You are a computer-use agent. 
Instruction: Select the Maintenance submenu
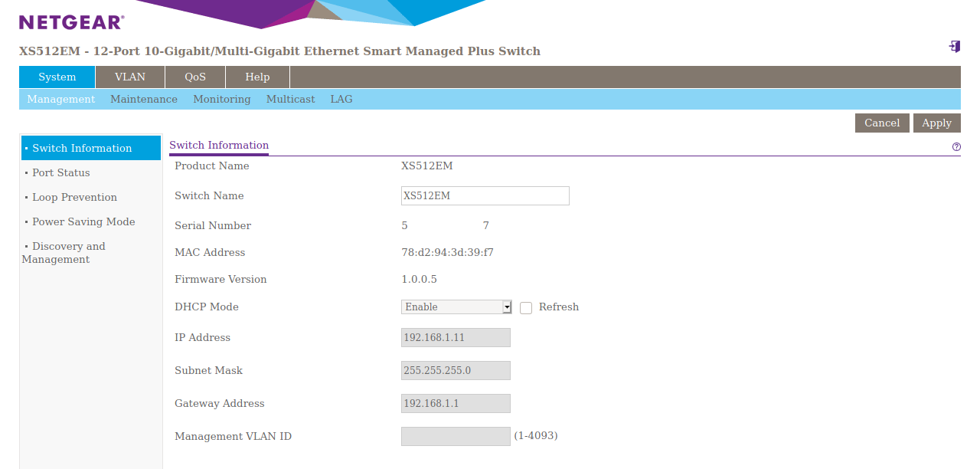tap(144, 100)
